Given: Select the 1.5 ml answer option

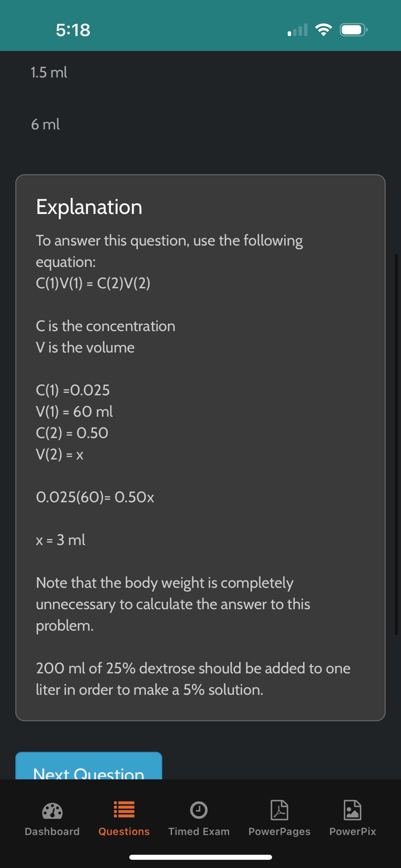Looking at the screenshot, I should [49, 72].
